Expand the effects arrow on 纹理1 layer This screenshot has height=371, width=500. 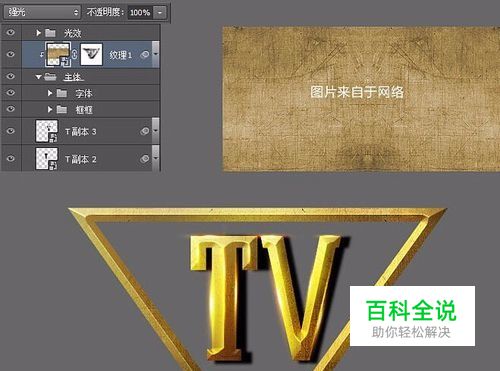click(x=156, y=54)
